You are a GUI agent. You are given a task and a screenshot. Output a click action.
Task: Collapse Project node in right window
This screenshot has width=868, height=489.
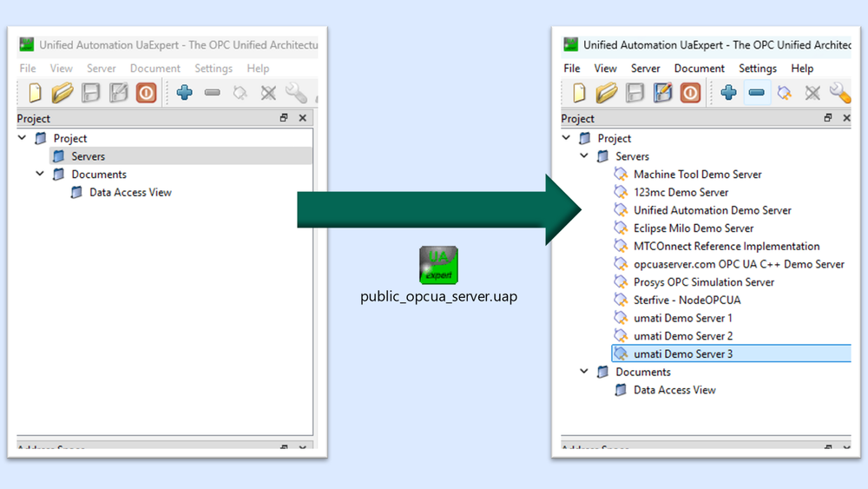[566, 137]
